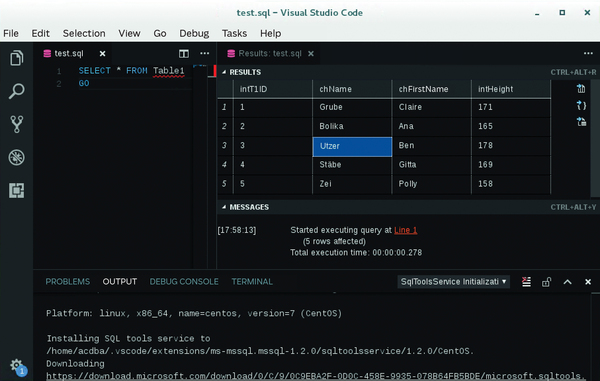
Task: Open the SqlToolsService output channel dropdown
Action: point(453,282)
